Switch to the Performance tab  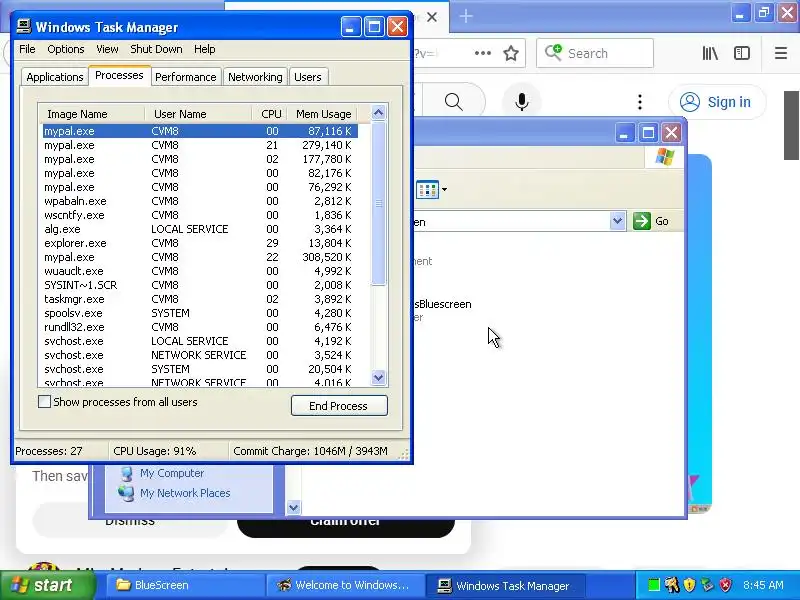tap(186, 77)
